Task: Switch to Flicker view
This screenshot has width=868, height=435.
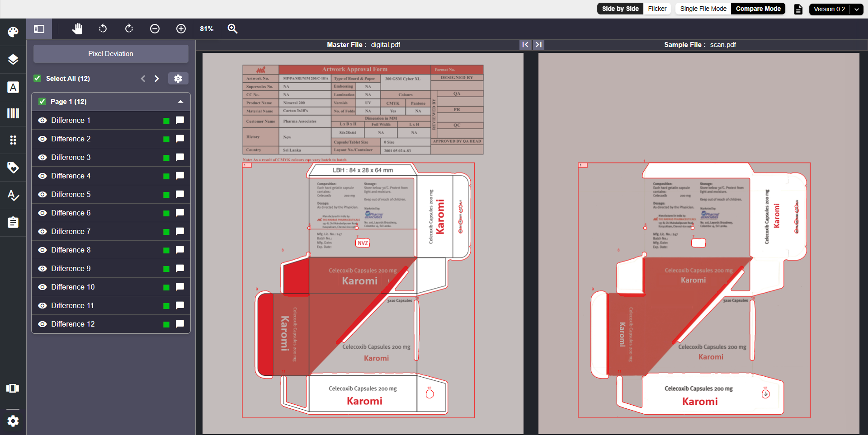Action: tap(657, 9)
